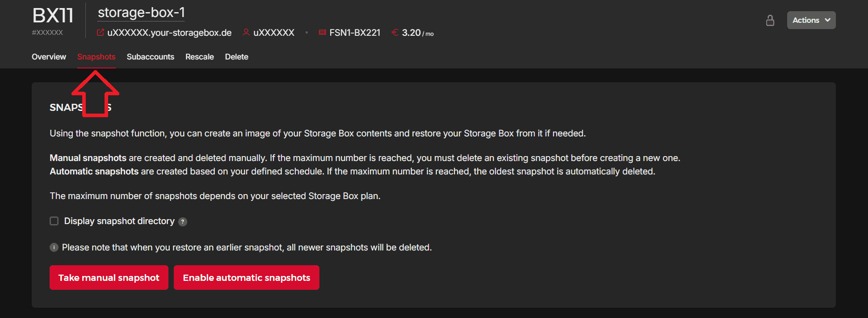Image resolution: width=868 pixels, height=318 pixels.
Task: Enable Display snapshot directory checkbox
Action: point(54,221)
